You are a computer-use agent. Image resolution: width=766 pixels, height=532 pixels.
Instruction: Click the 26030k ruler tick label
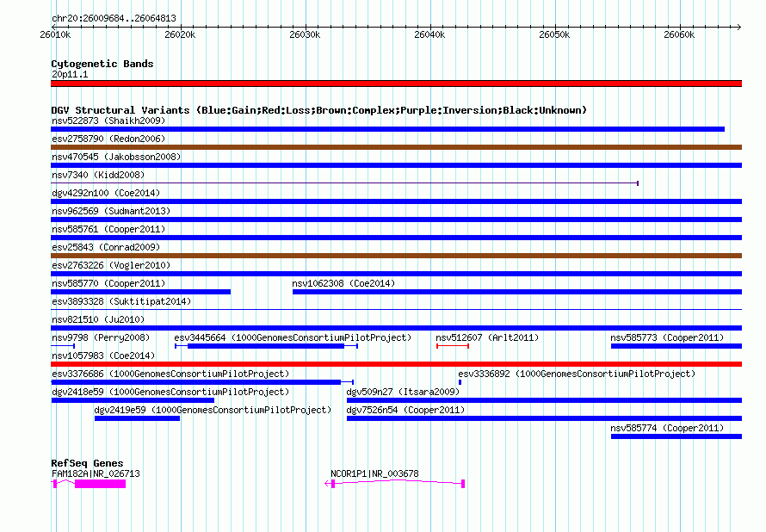(305, 34)
